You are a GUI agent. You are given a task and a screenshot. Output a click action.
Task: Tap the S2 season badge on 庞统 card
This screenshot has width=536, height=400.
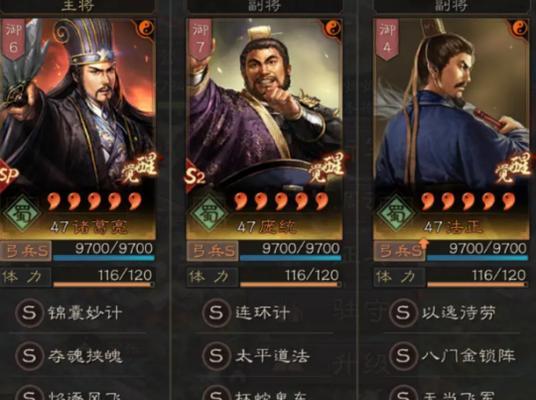194,176
